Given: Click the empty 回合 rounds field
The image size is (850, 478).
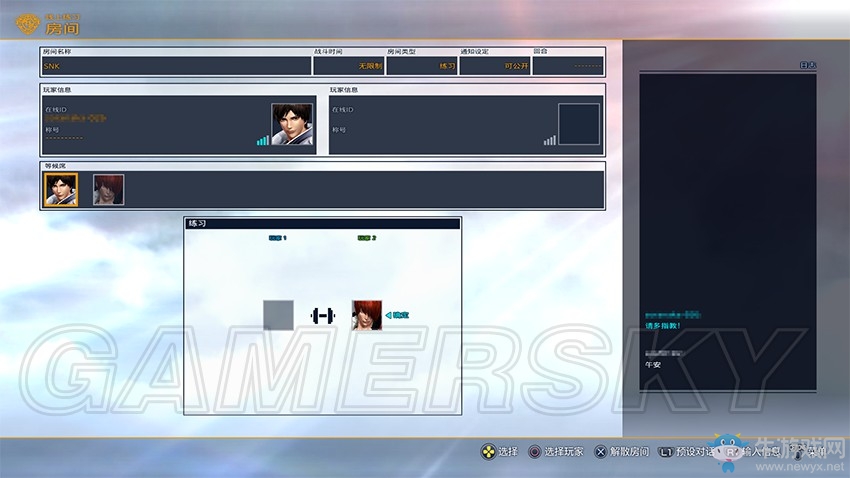Looking at the screenshot, I should coord(568,66).
